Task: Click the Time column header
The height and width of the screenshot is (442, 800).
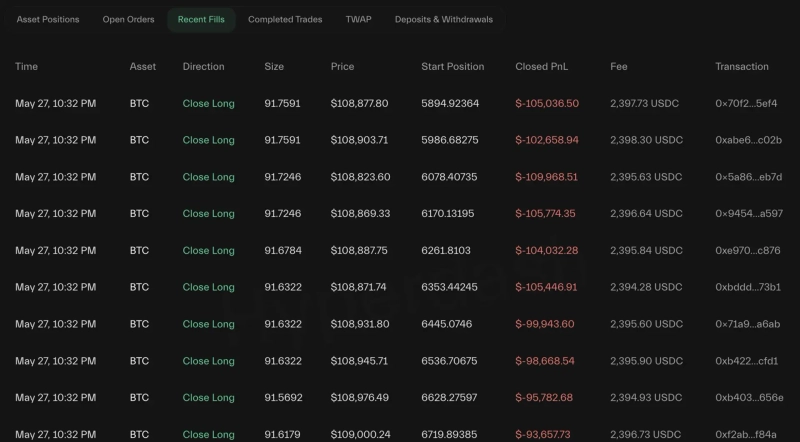Action: click(x=26, y=67)
